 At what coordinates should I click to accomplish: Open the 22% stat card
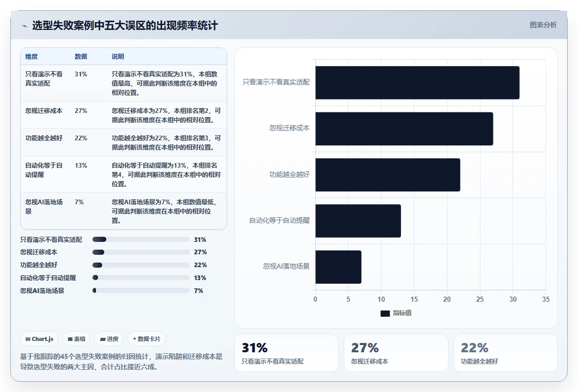click(505, 353)
